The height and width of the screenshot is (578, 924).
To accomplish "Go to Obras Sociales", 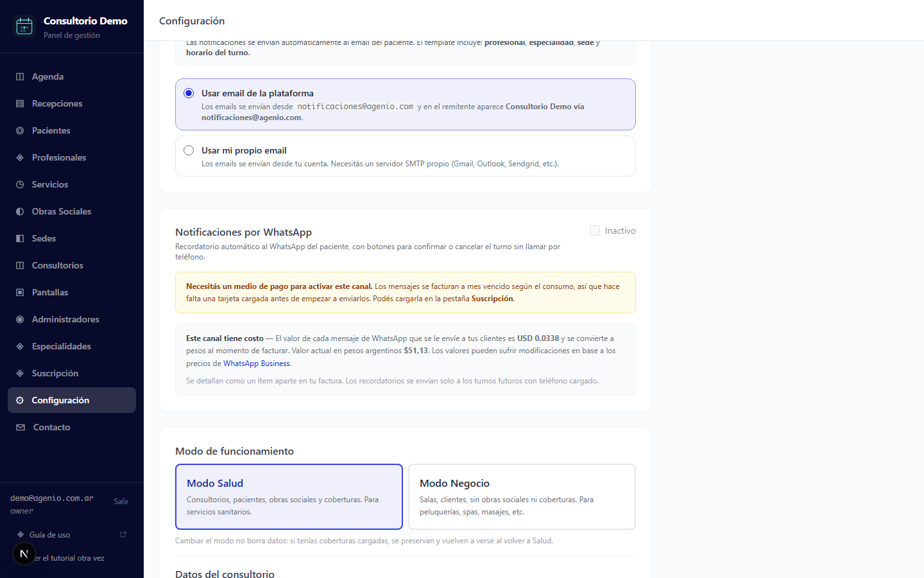I will (x=72, y=211).
